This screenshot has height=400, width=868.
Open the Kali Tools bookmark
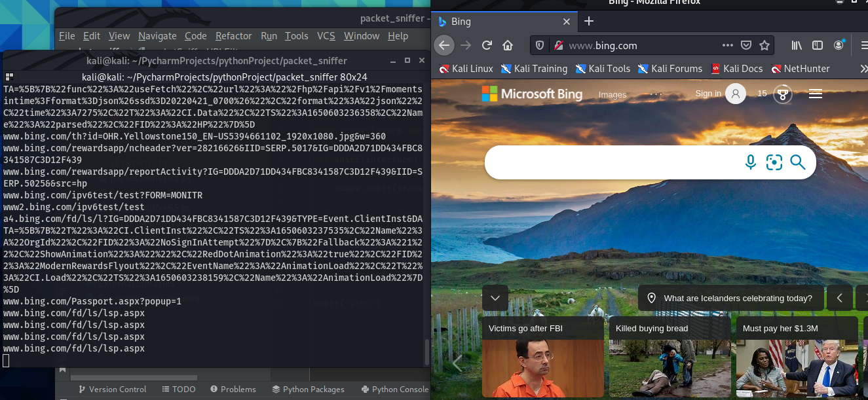point(603,68)
